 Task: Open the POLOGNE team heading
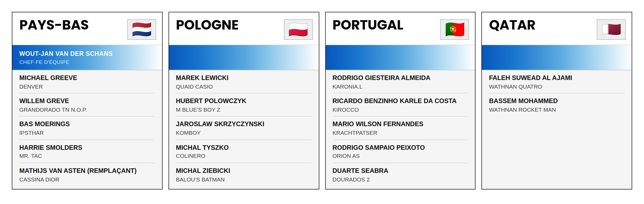[207, 25]
